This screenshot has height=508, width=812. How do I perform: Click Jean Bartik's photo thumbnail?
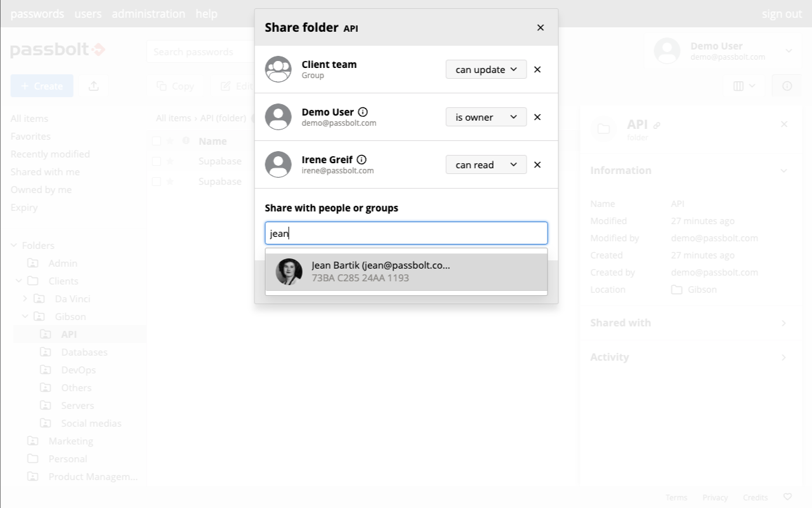coord(289,272)
